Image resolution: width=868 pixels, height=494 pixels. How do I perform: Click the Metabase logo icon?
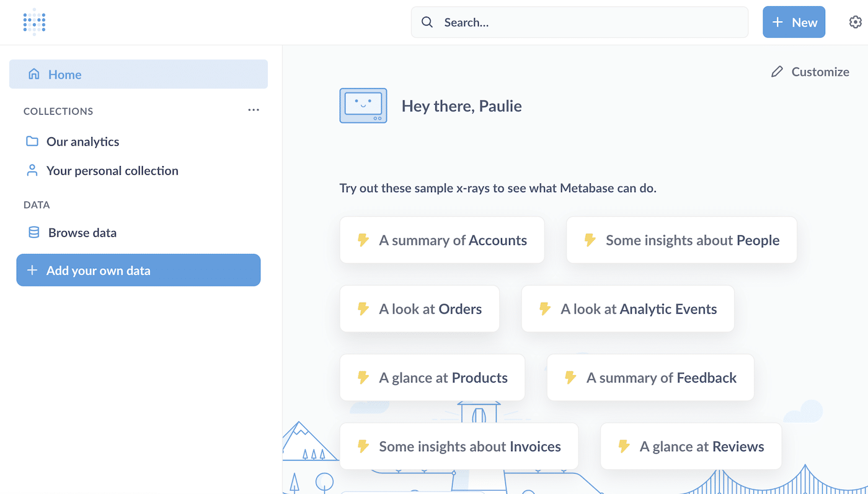point(34,22)
